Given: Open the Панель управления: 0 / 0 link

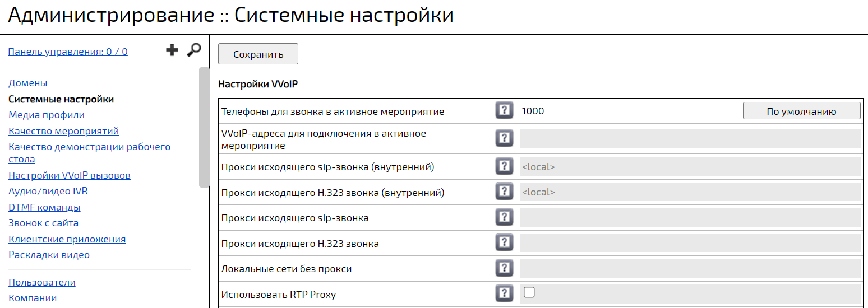Looking at the screenshot, I should tap(68, 52).
